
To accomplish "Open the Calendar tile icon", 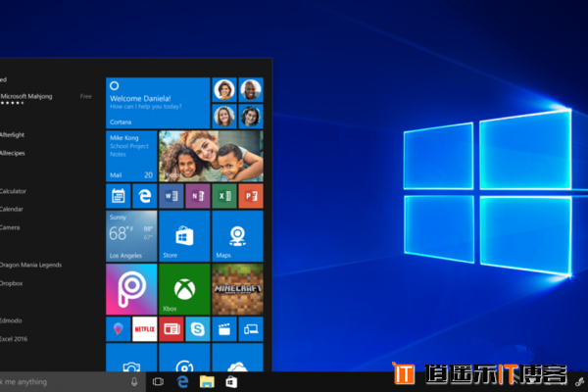I will 119,196.
